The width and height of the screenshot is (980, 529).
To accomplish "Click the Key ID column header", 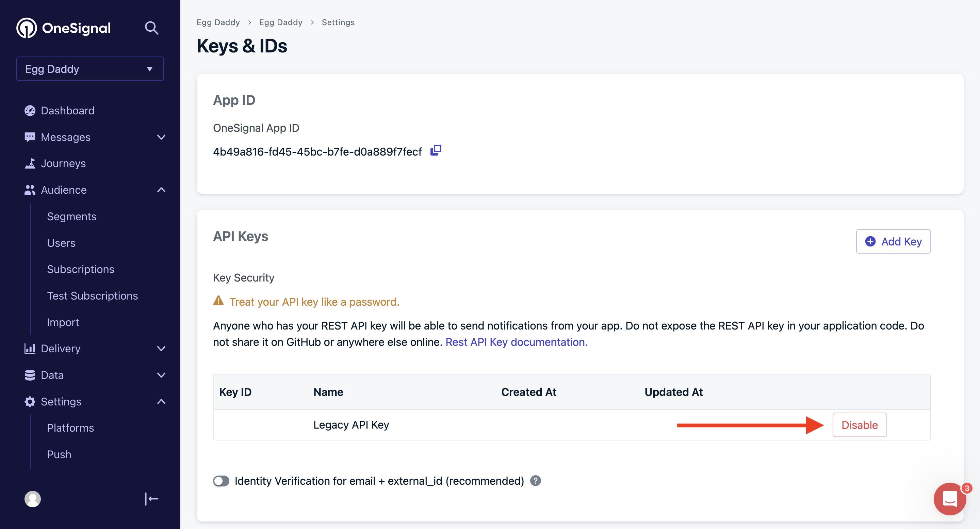I will pos(235,392).
